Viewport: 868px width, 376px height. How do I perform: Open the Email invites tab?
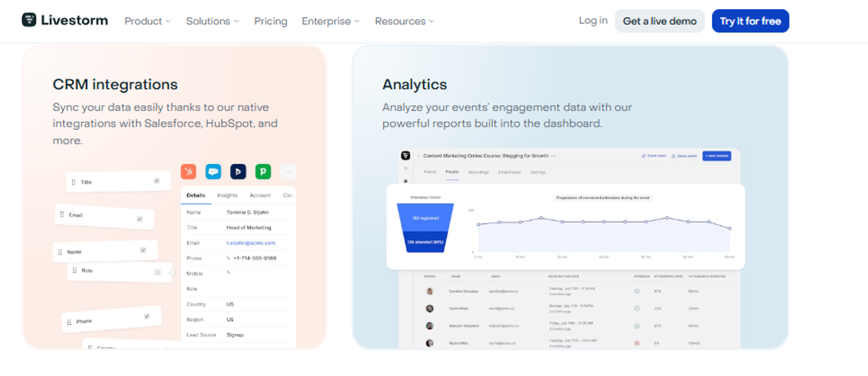pos(509,172)
